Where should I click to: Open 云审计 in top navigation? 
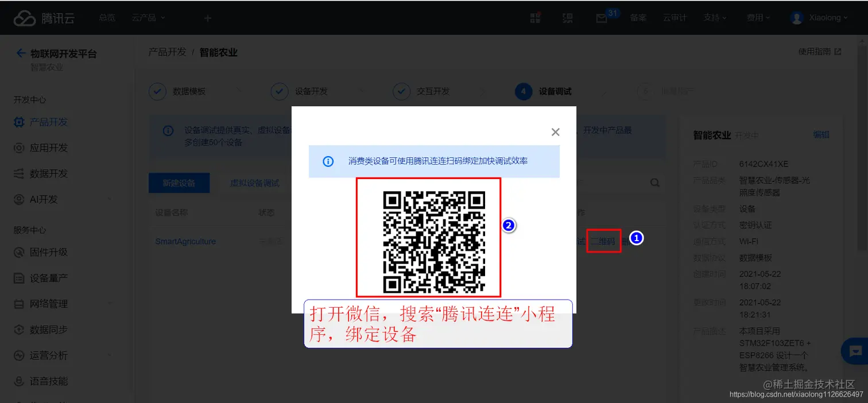click(x=675, y=18)
